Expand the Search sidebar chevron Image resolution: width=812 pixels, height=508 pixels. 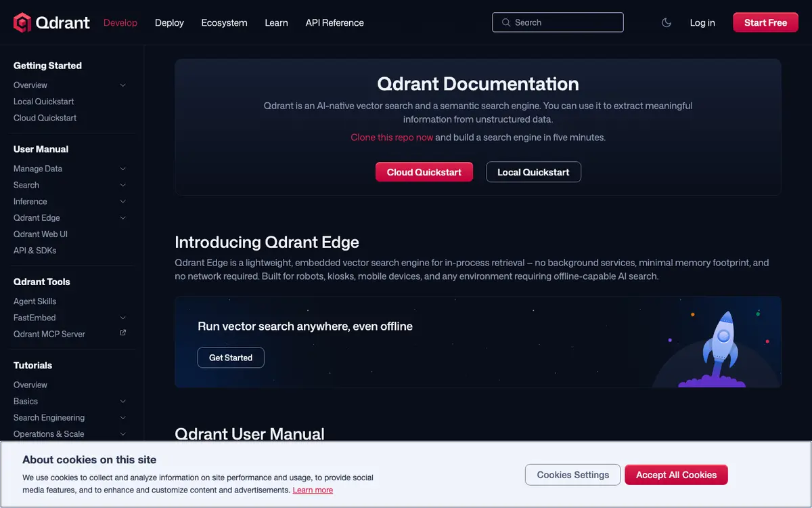[x=122, y=185]
